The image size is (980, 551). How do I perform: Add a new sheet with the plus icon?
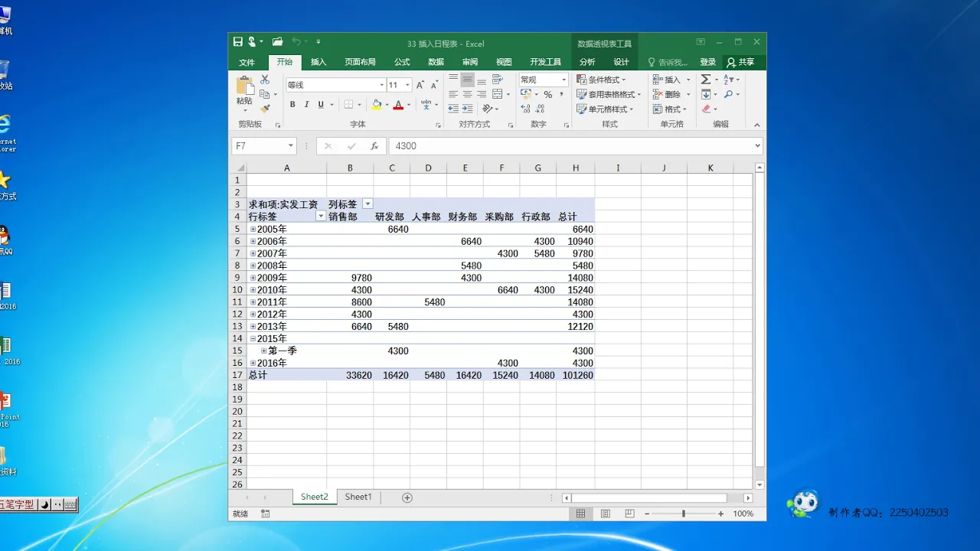click(407, 497)
